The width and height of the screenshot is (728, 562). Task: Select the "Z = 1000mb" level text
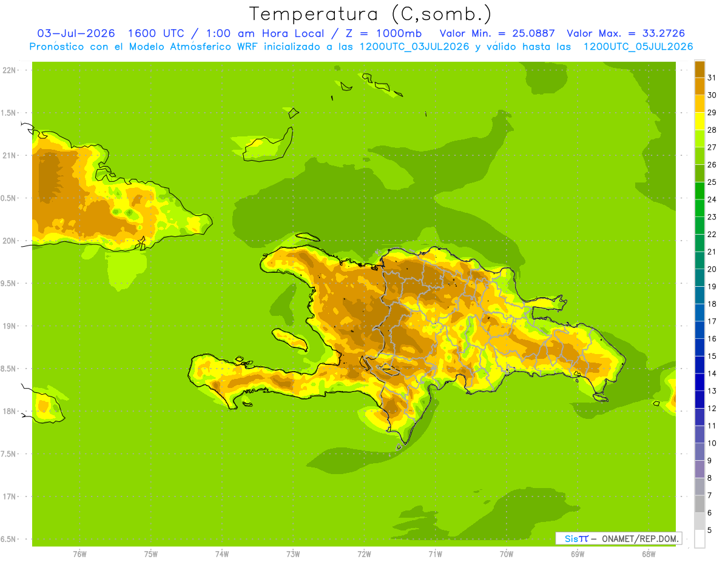tap(383, 33)
